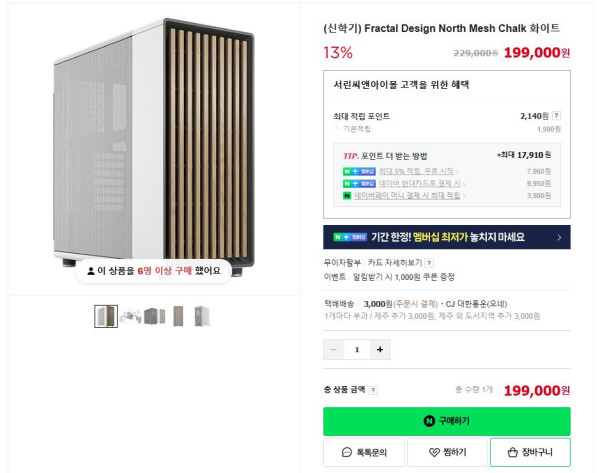
Task: Decrease quantity with the minus button
Action: [334, 349]
